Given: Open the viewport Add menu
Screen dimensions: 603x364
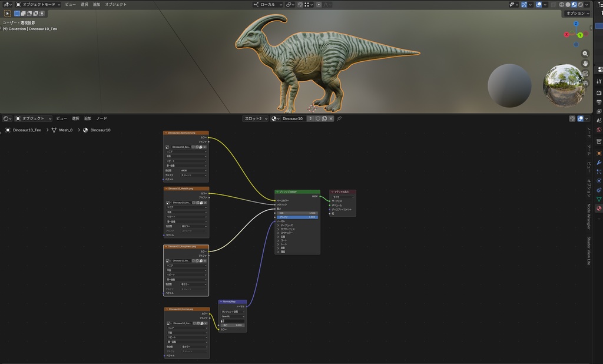Looking at the screenshot, I should click(x=96, y=5).
